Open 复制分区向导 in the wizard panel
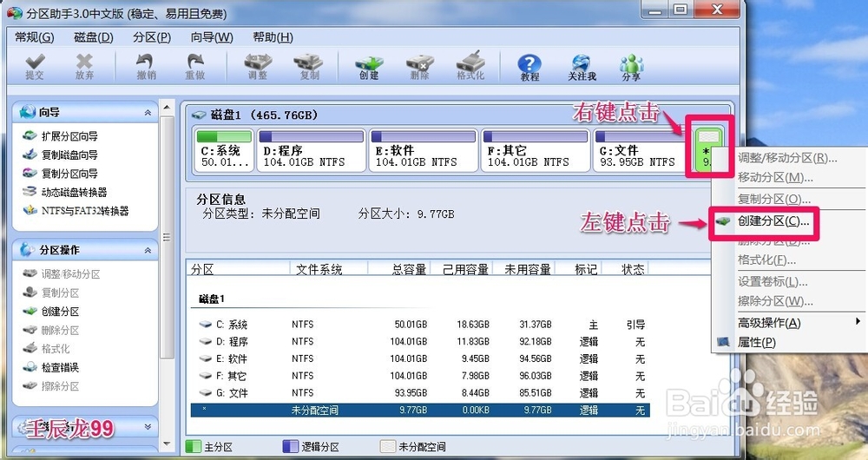 pyautogui.click(x=61, y=174)
